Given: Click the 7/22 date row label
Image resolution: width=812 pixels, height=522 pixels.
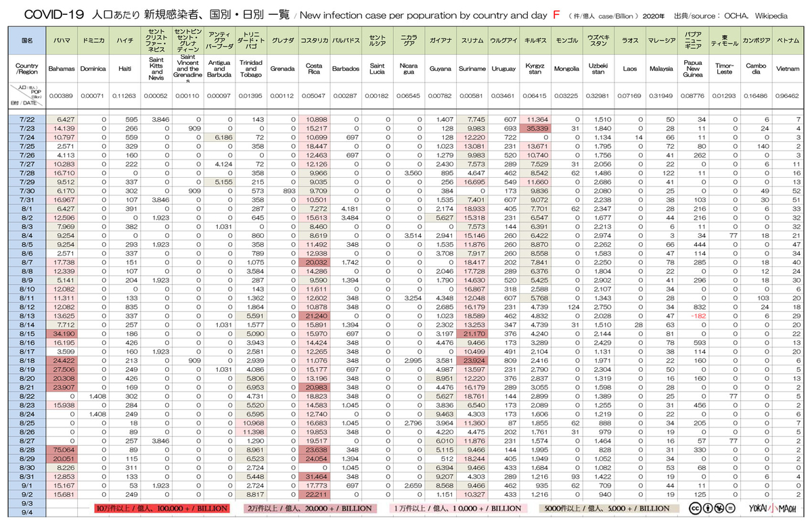Looking at the screenshot, I should (x=27, y=120).
